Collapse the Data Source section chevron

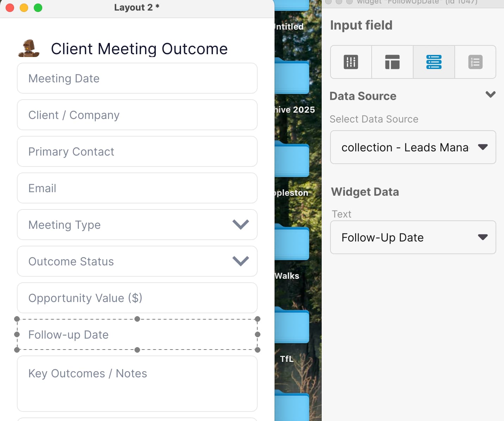tap(490, 95)
